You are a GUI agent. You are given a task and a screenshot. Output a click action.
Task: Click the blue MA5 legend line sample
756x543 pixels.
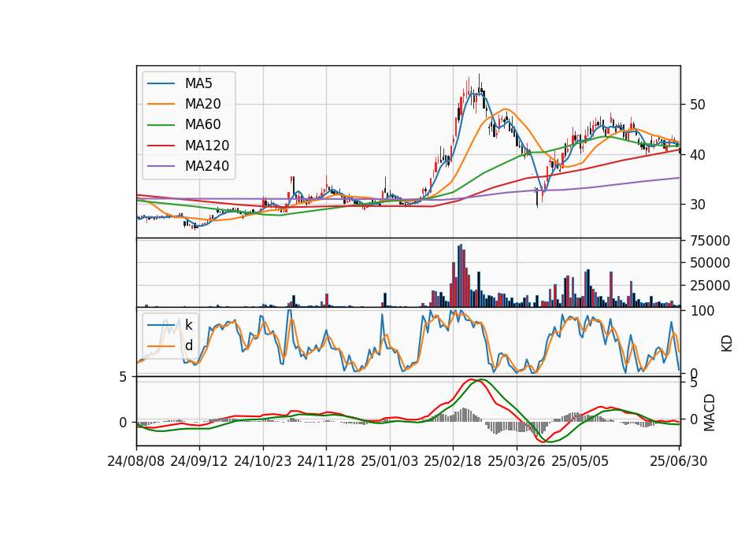(x=161, y=83)
